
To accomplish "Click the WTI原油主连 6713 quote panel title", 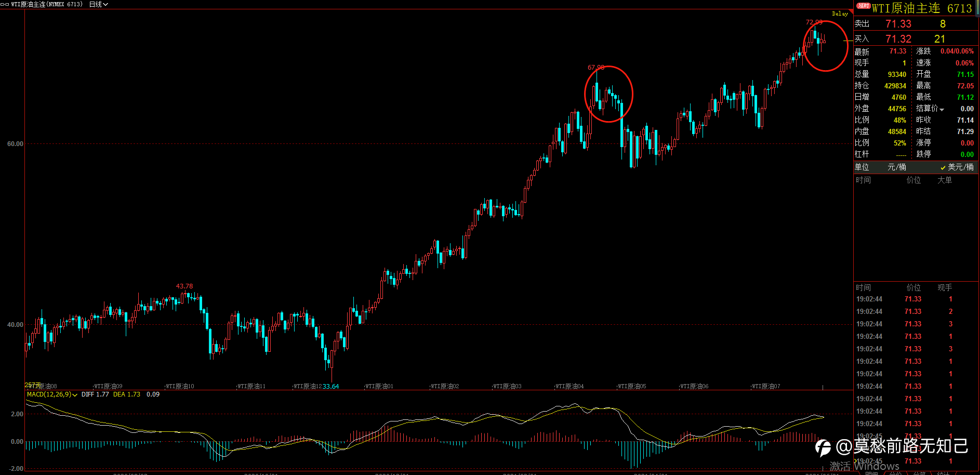I will tap(921, 8).
